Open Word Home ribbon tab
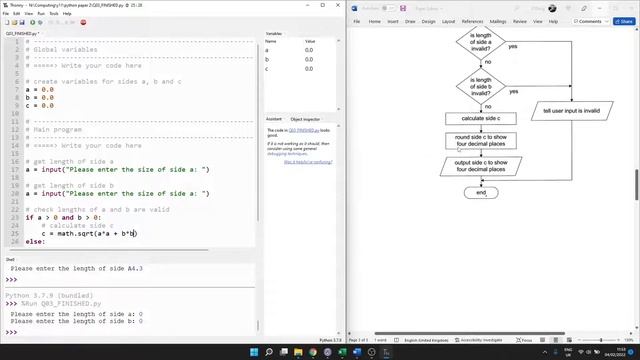 pyautogui.click(x=375, y=21)
